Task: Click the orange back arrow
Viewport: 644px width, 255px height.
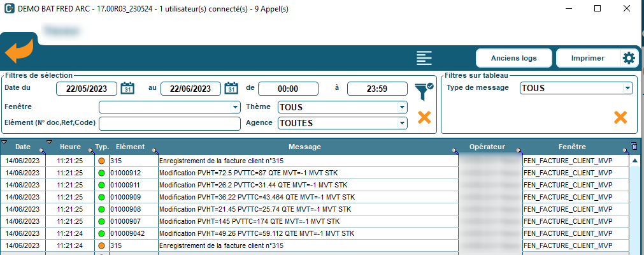Action: (18, 52)
